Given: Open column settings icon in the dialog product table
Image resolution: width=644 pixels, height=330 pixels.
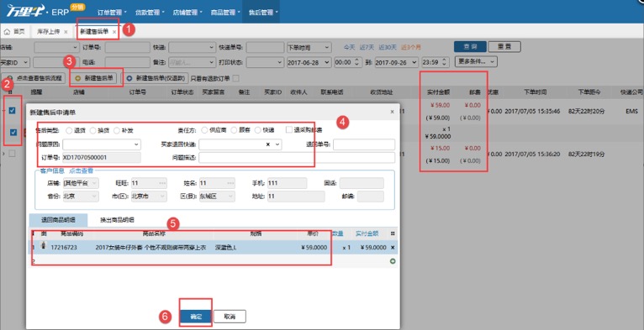Looking at the screenshot, I should tap(393, 233).
